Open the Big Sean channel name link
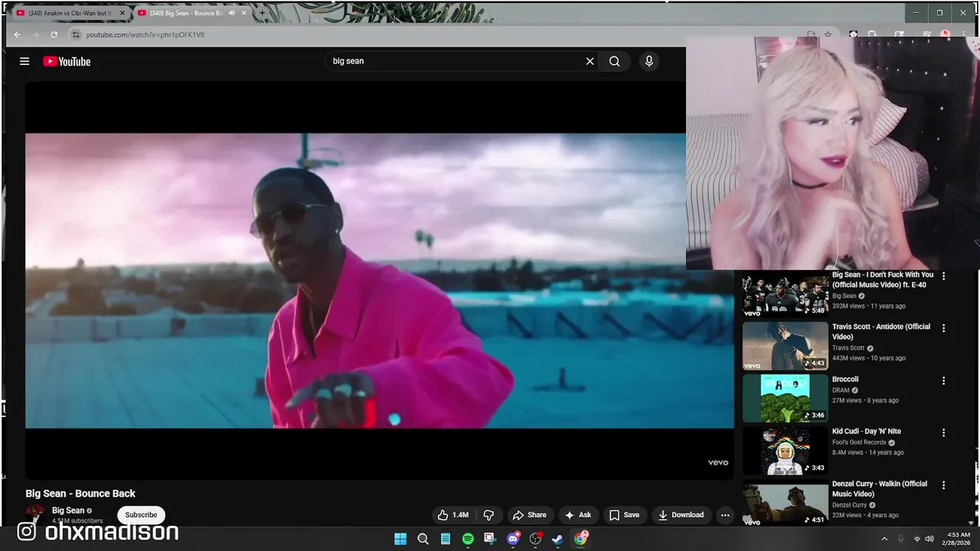 tap(68, 510)
